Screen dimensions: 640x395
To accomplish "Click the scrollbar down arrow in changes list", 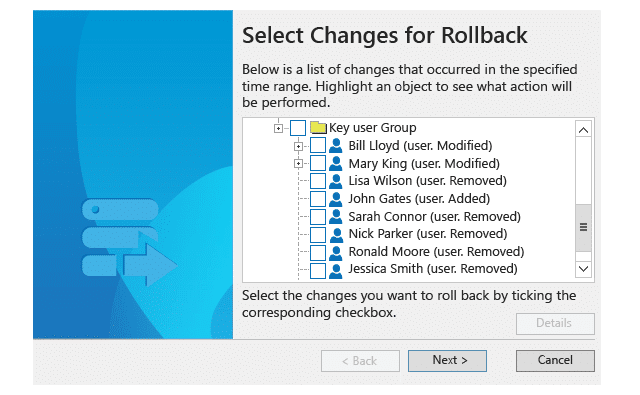I will point(583,269).
